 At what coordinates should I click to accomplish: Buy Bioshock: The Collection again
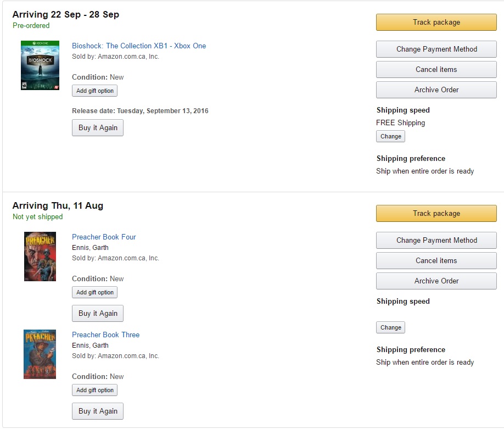click(x=98, y=128)
